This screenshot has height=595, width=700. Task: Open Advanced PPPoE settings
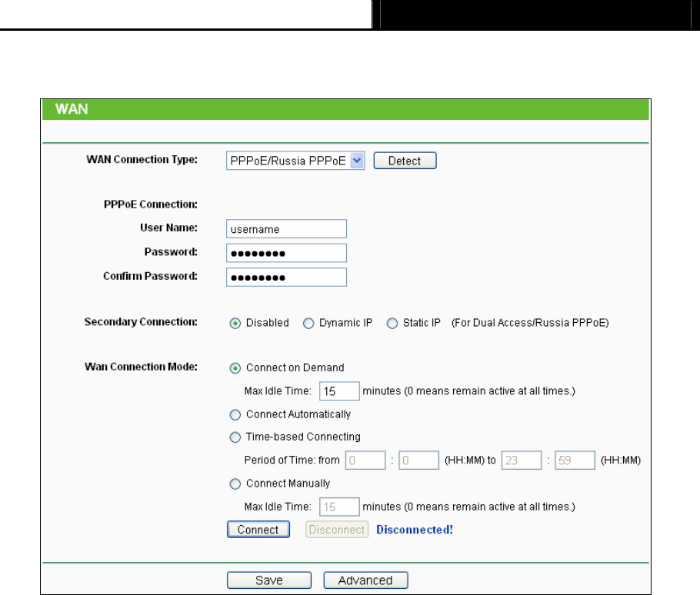coord(365,580)
